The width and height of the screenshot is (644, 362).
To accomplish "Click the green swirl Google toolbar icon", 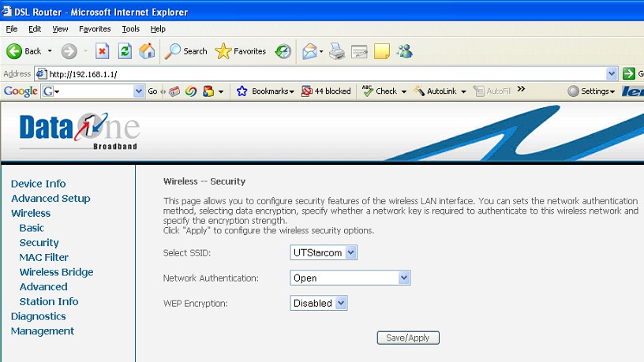I will pyautogui.click(x=190, y=91).
